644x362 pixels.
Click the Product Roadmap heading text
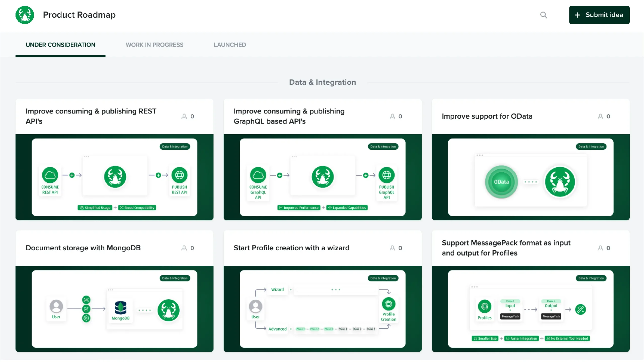[x=79, y=15]
